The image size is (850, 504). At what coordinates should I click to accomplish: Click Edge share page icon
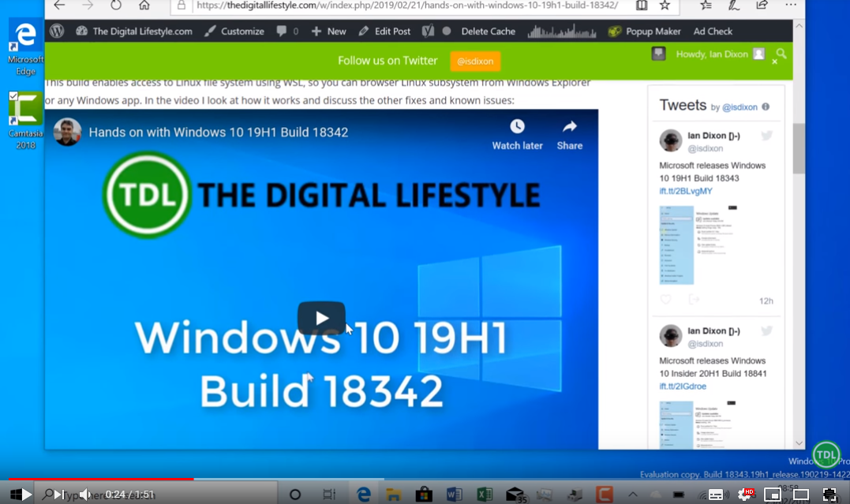(762, 6)
